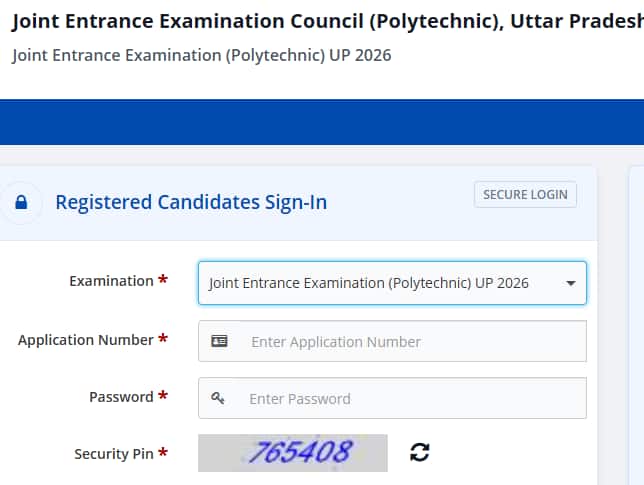Click the blue navigation bar
The width and height of the screenshot is (644, 485).
click(322, 122)
